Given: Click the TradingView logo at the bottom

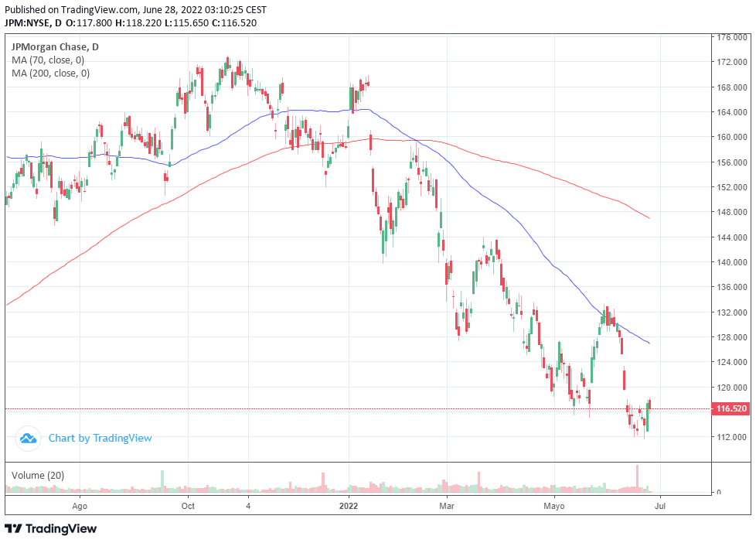Looking at the screenshot, I should pyautogui.click(x=50, y=529).
